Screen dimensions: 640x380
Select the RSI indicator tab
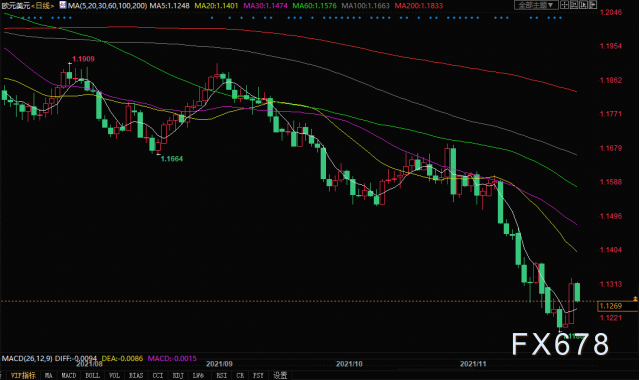tap(222, 376)
